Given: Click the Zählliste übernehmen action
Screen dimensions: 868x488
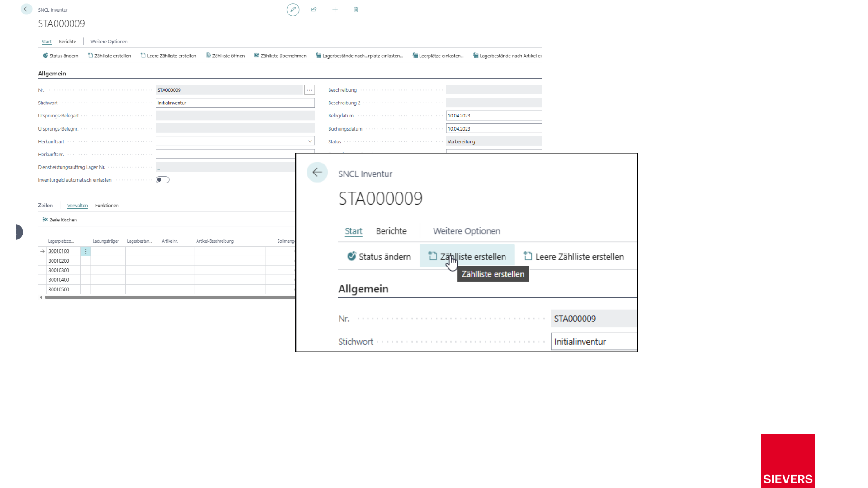Looking at the screenshot, I should click(280, 56).
